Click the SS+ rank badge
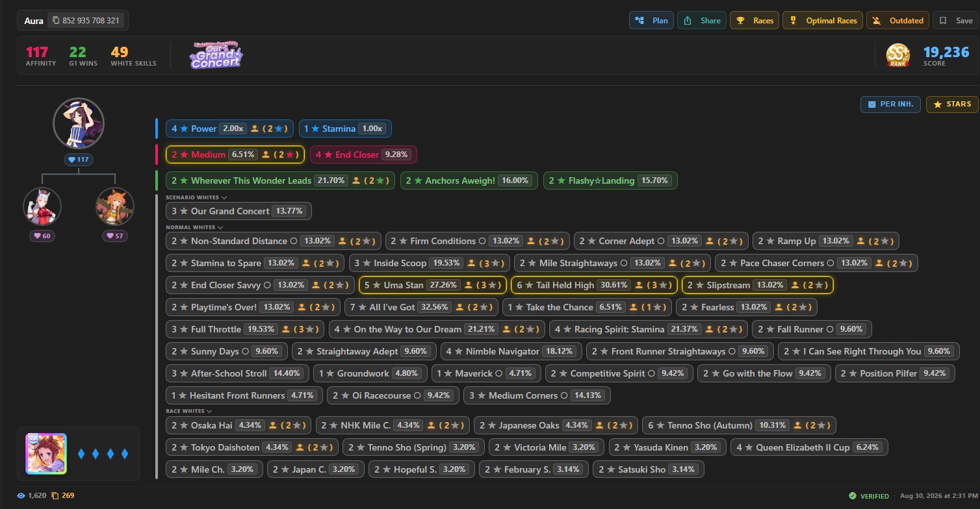Viewport: 980px width, 509px height. pos(898,56)
